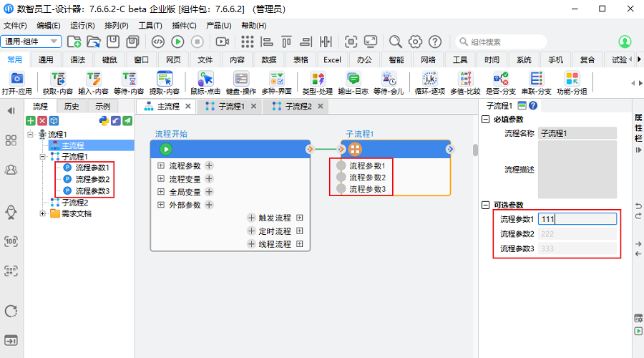Screen dimensions: 644x358
Task: Select 流程参数2 in the flow tree
Action: coord(92,179)
